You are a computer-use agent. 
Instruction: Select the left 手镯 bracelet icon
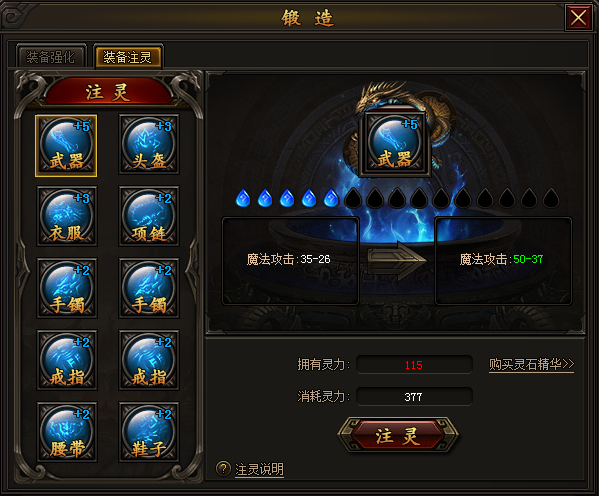pyautogui.click(x=67, y=288)
